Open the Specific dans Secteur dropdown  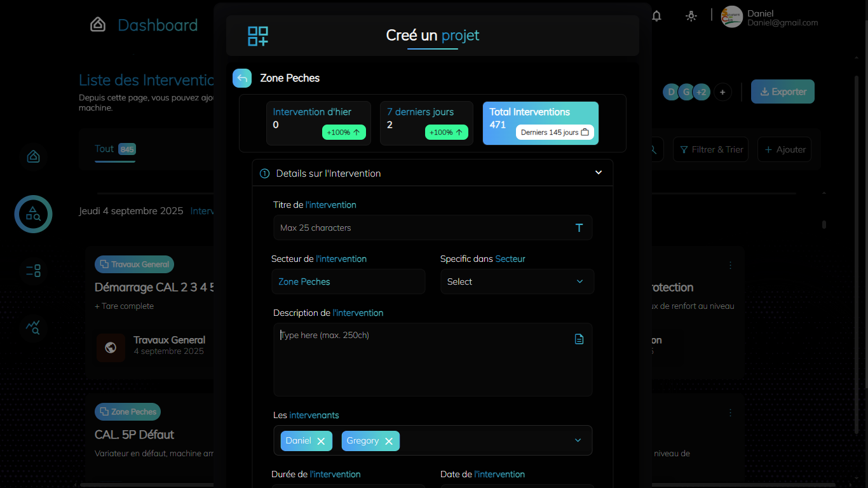click(x=517, y=281)
